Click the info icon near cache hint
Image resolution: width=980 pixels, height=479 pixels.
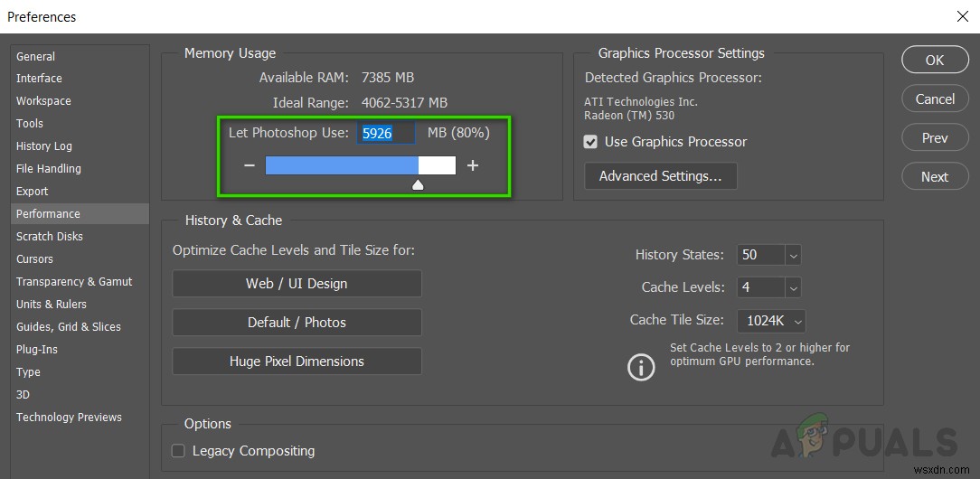(x=641, y=366)
